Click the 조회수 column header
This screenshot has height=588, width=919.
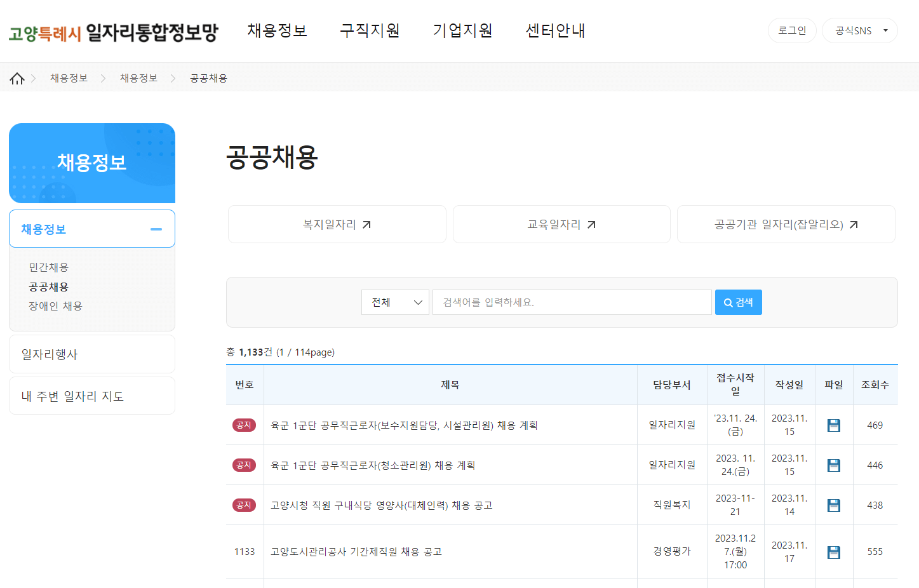[875, 385]
